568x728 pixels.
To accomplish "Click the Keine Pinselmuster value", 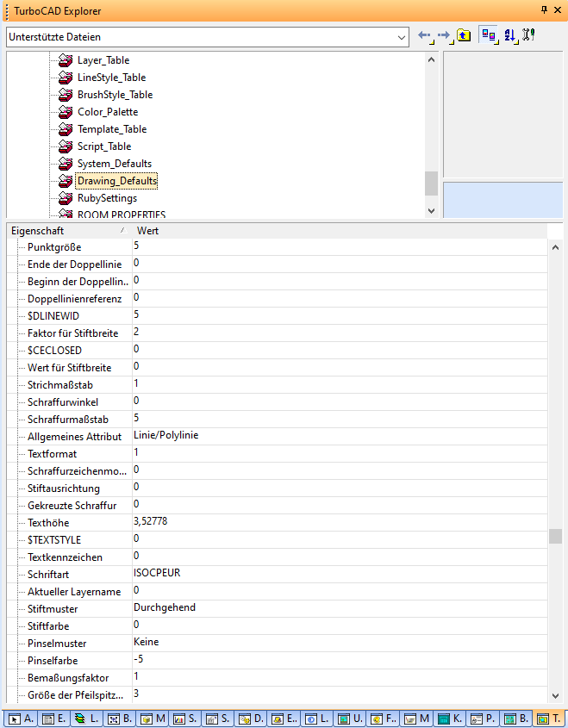I will coord(147,642).
